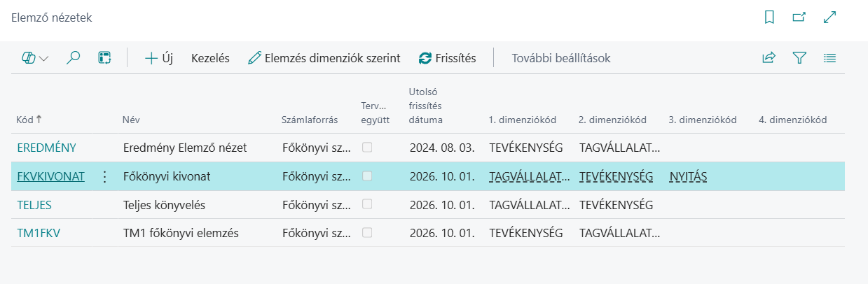The height and width of the screenshot is (284, 868).
Task: Click the analysis view layout icon
Action: click(104, 59)
